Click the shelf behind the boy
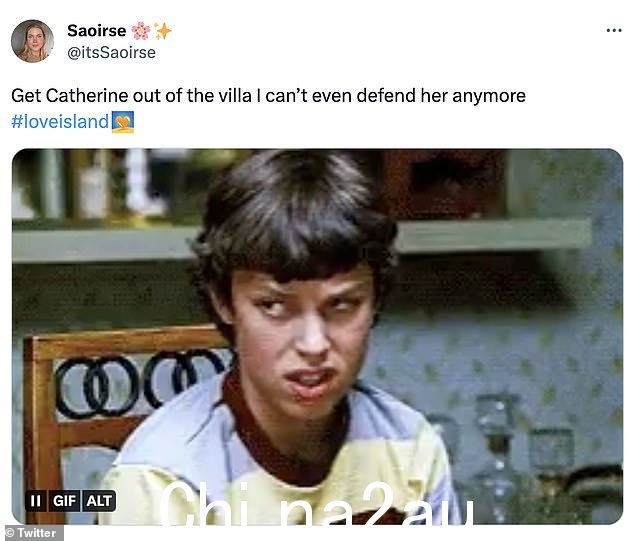634x541 pixels. 301,243
